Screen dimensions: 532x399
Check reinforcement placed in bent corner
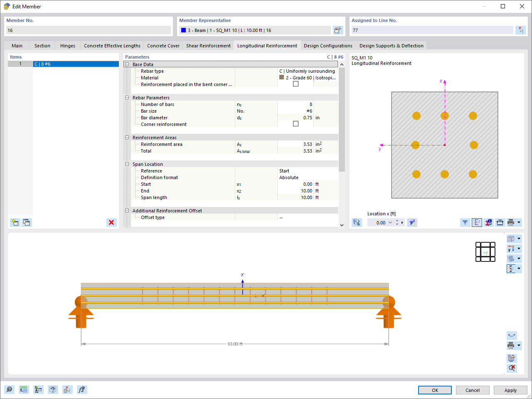[x=296, y=84]
